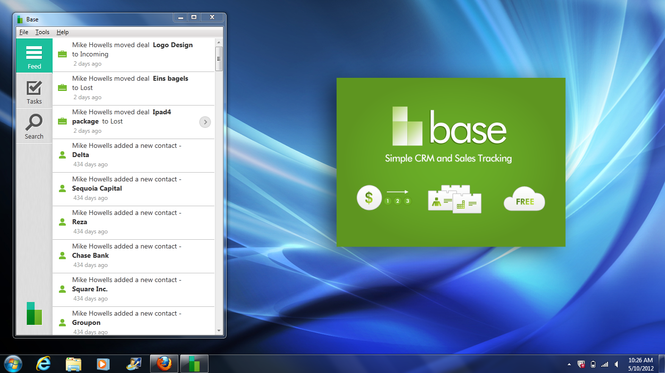Click contact icon beside Sequoia Capital

tap(62, 188)
